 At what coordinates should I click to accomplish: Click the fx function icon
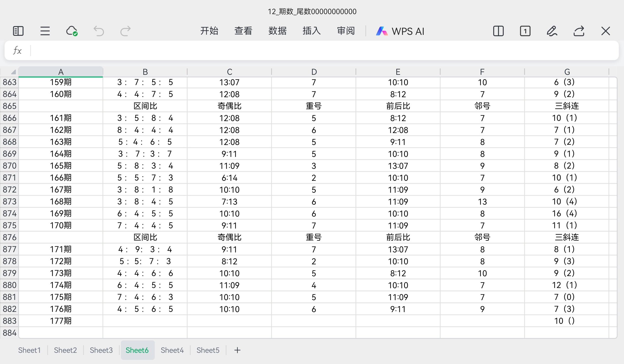17,50
